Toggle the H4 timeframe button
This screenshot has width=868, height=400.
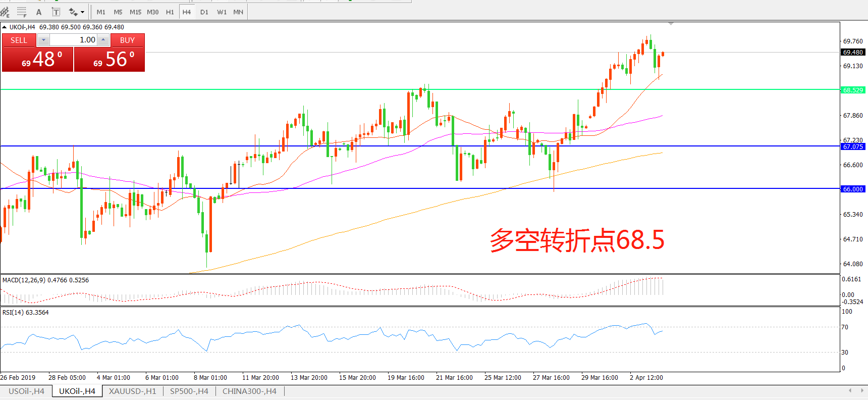[186, 12]
